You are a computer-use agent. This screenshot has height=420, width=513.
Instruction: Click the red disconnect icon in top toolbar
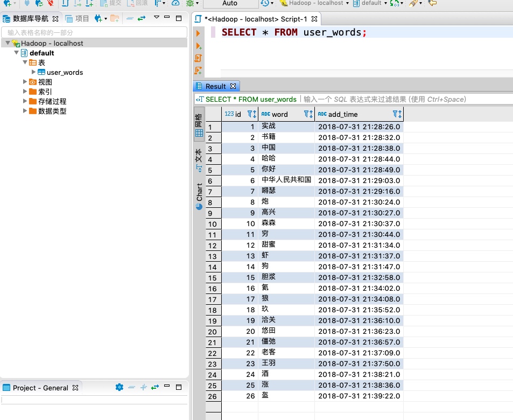click(x=50, y=3)
